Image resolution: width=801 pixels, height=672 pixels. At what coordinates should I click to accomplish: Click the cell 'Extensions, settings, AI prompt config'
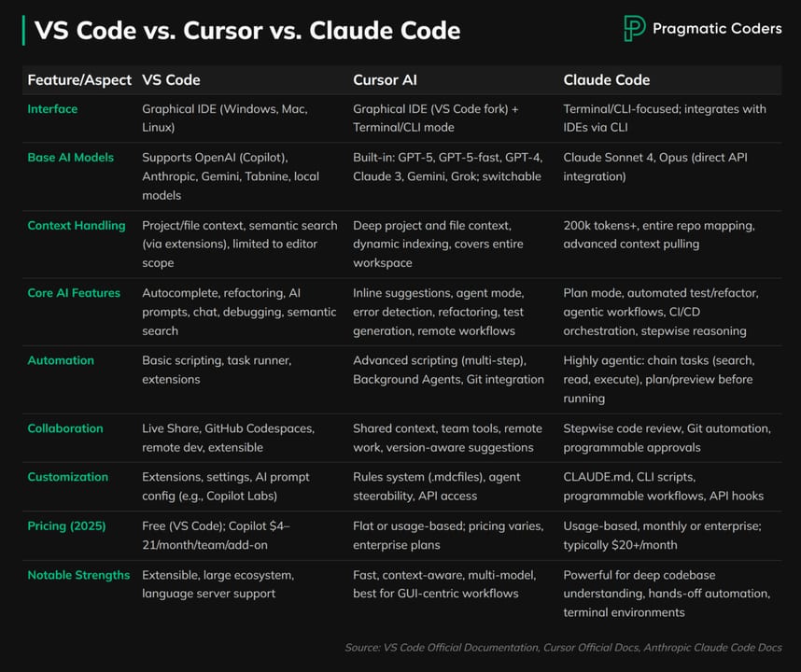(x=226, y=486)
